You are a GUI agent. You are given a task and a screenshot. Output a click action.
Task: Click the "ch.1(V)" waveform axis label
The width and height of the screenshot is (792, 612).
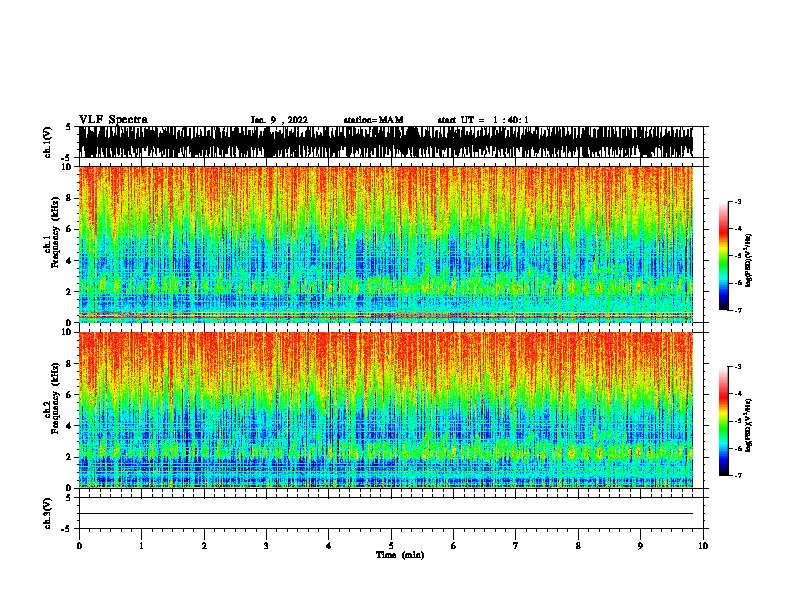click(48, 142)
